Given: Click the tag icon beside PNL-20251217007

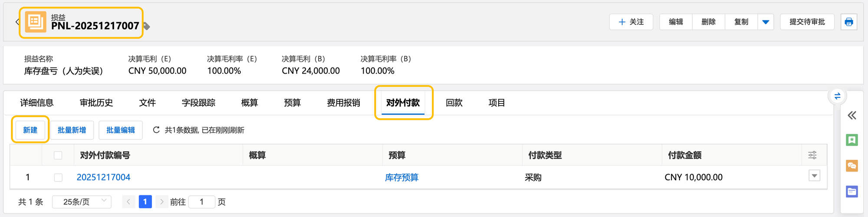Looking at the screenshot, I should (147, 26).
